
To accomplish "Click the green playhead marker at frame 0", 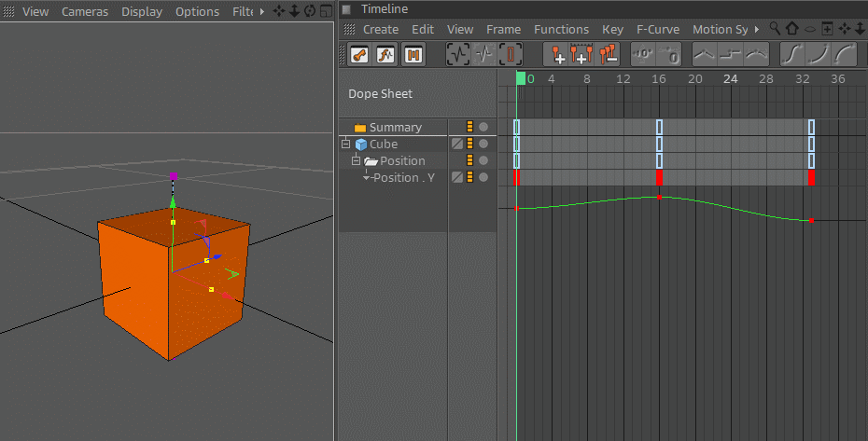I will (x=521, y=78).
